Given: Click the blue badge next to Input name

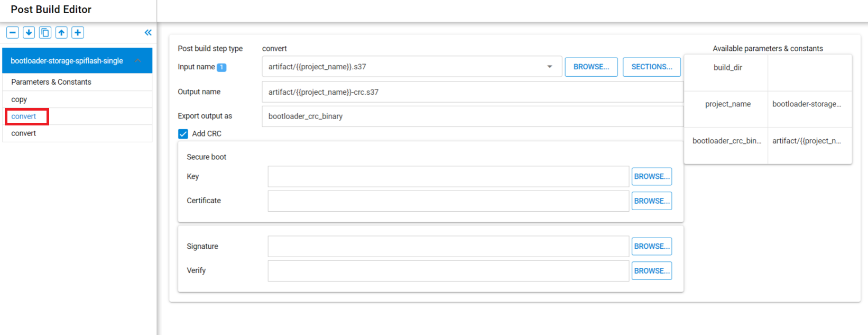Looking at the screenshot, I should (x=221, y=67).
